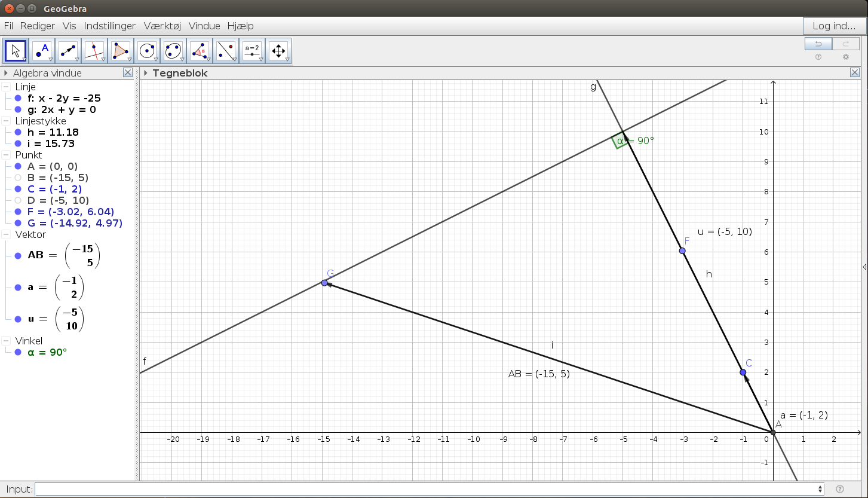
Task: Select F = (-3.02, 6.04) in algebra list
Action: point(70,212)
